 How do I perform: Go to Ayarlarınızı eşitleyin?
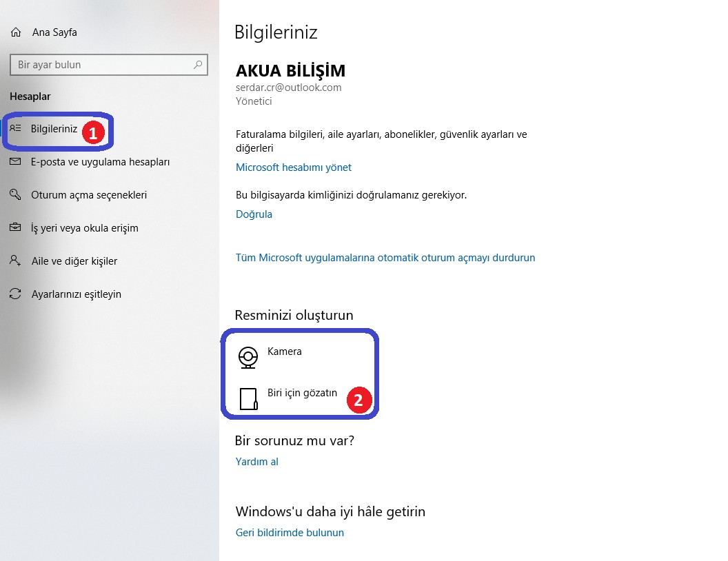[x=76, y=294]
